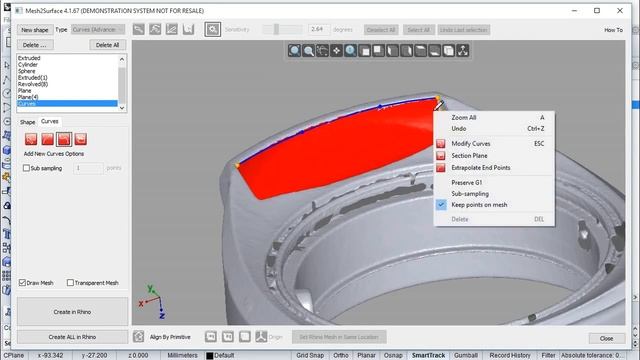Viewport: 640px width, 360px height.
Task: Click the Section Plane red icon in menu
Action: [x=440, y=156]
